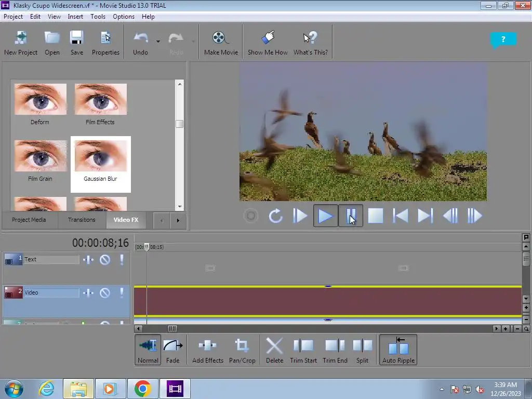Open the Tools menu
This screenshot has width=532, height=399.
[98, 17]
